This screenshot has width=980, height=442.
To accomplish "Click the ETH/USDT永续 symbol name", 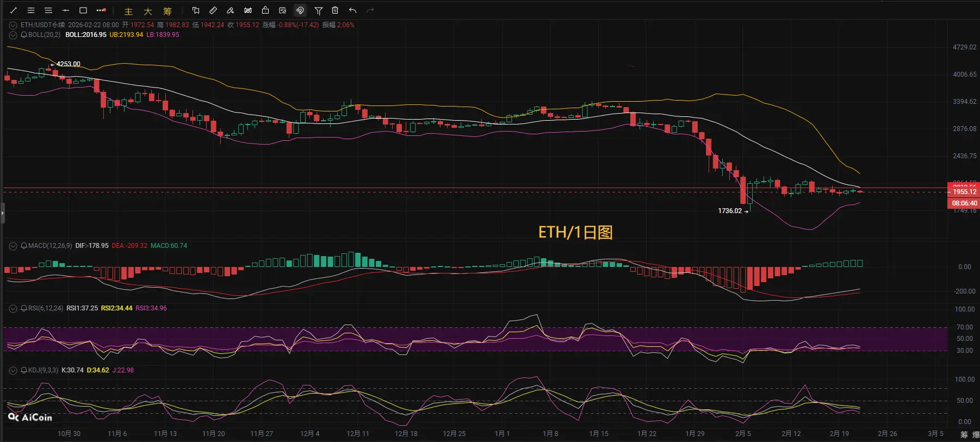I will 42,25.
